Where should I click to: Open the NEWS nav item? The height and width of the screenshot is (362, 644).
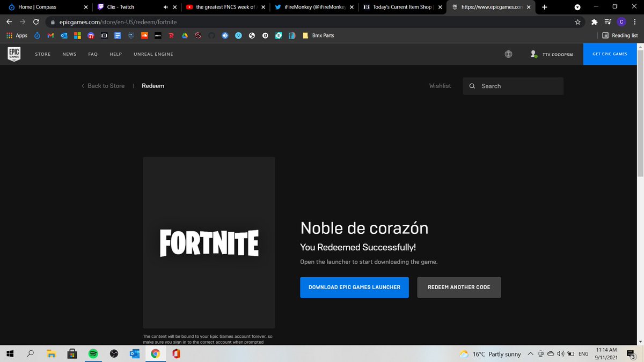tap(69, 54)
